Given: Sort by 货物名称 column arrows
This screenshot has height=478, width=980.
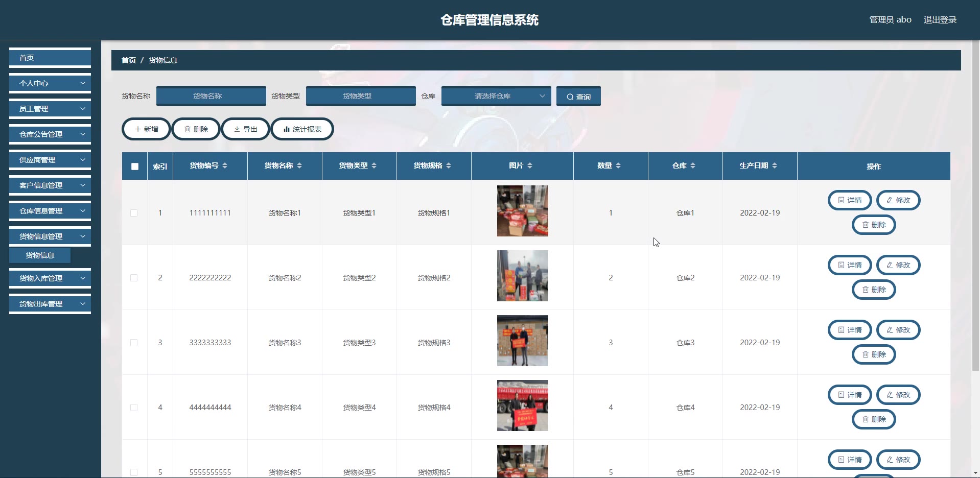Looking at the screenshot, I should pyautogui.click(x=299, y=165).
